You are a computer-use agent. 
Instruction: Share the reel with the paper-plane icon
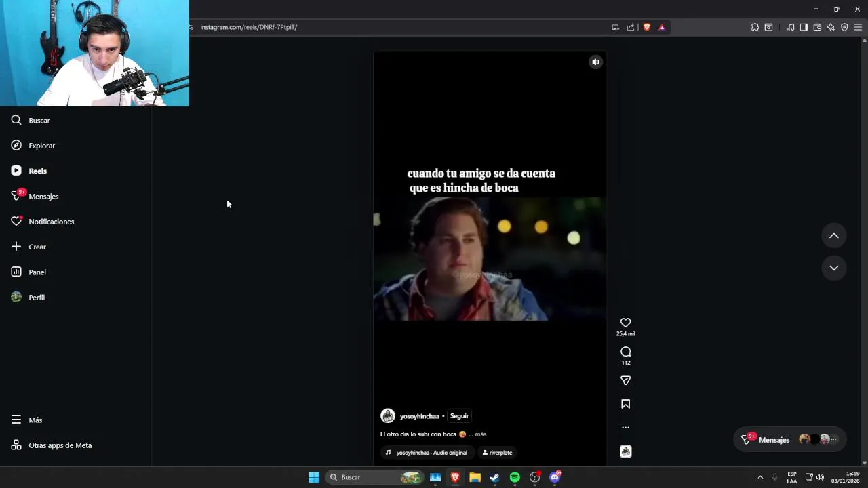coord(625,381)
